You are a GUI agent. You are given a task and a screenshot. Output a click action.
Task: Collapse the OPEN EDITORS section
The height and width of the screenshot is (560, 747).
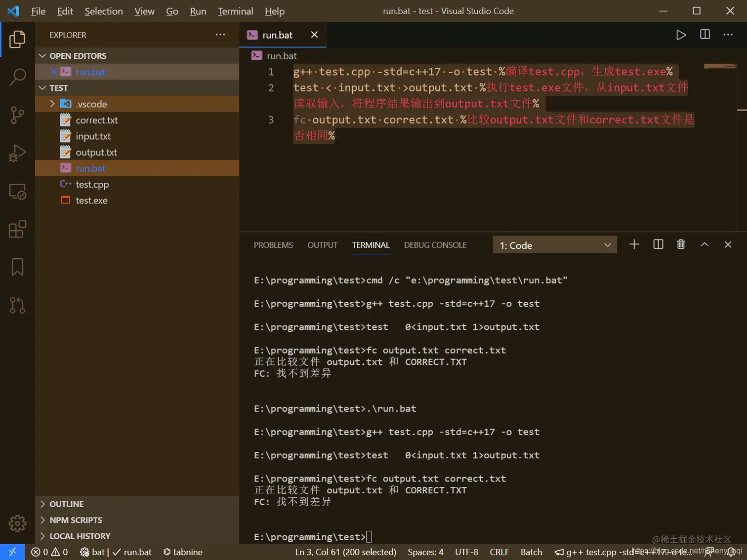[x=137, y=56]
